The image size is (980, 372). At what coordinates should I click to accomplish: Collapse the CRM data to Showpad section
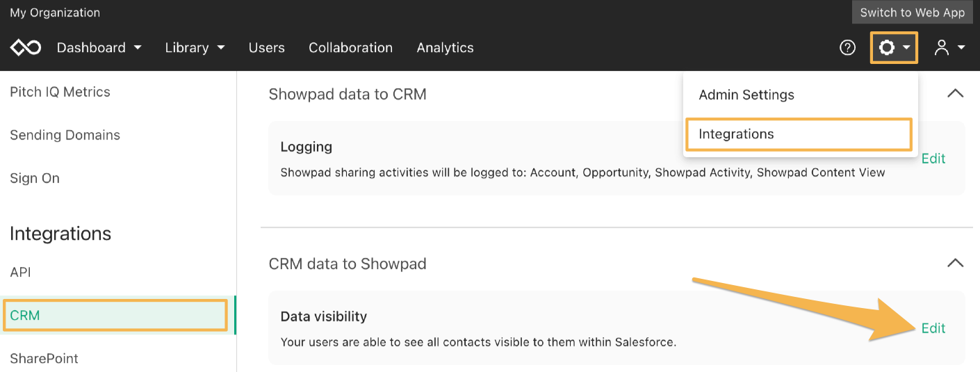pos(956,263)
